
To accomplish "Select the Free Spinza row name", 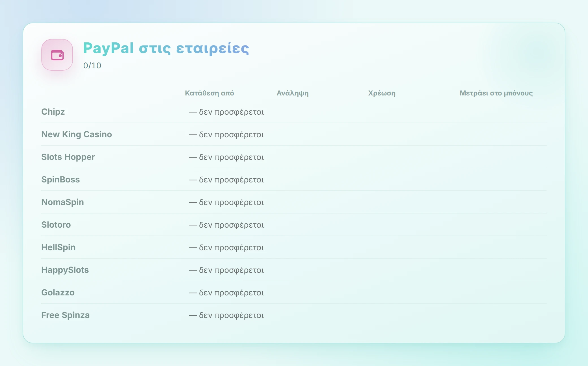I will (x=66, y=315).
